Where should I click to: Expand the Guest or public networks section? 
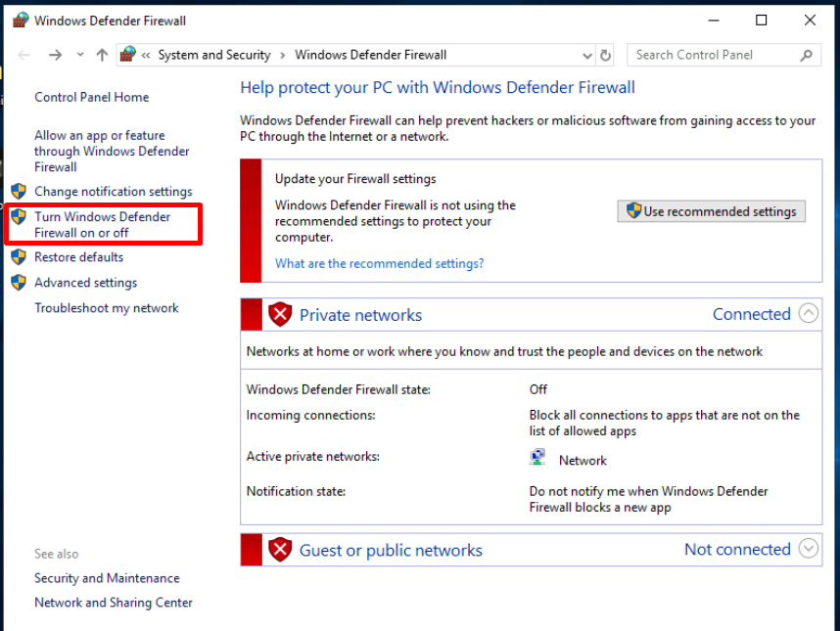[808, 549]
